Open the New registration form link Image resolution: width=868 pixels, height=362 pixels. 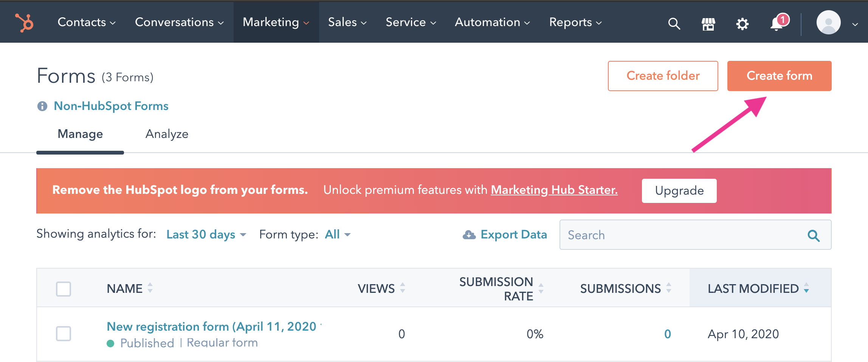tap(214, 326)
